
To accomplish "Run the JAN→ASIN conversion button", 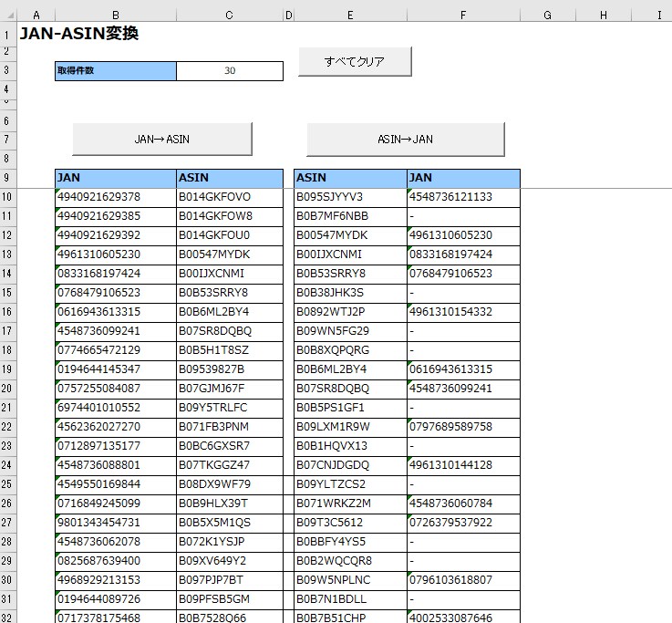I will tap(162, 139).
